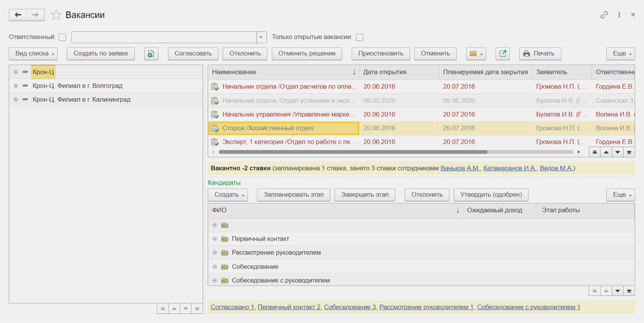Click the create new vacancy document icon
Image resolution: width=644 pixels, height=323 pixels.
(151, 53)
